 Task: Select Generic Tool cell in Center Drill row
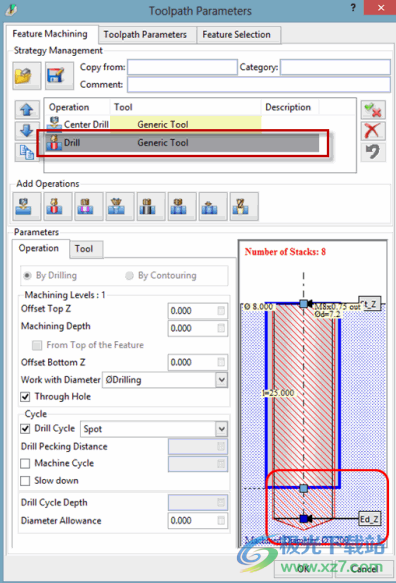(186, 124)
